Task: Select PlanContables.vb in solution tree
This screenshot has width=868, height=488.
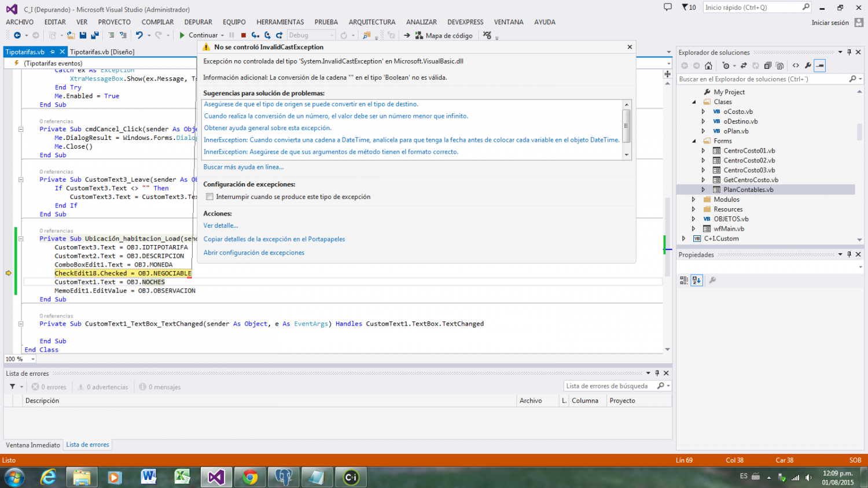Action: pyautogui.click(x=748, y=190)
